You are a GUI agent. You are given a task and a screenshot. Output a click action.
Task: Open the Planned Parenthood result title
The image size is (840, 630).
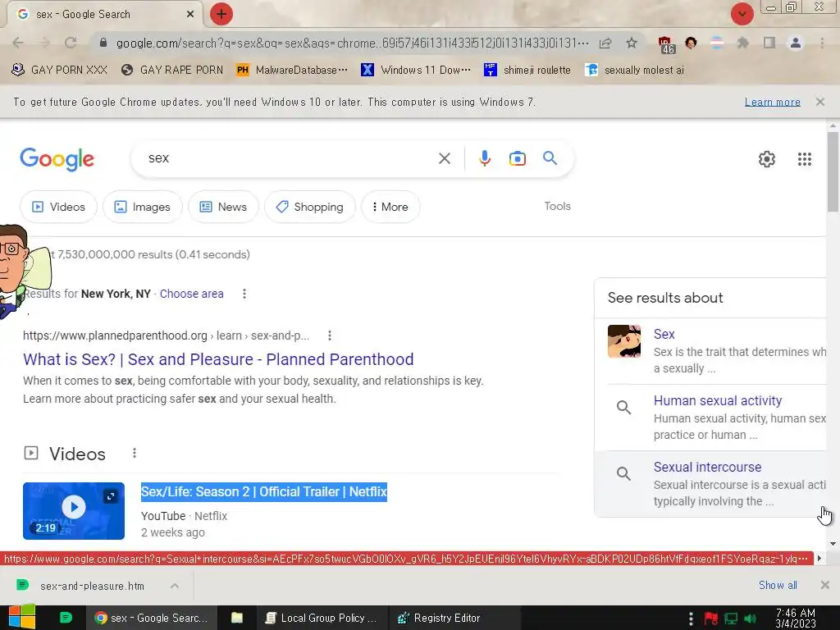click(218, 359)
